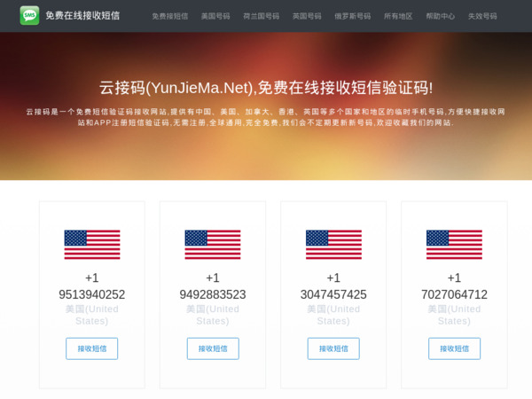Visit the 帮助中心 menu item
This screenshot has height=399, width=532.
click(x=441, y=16)
